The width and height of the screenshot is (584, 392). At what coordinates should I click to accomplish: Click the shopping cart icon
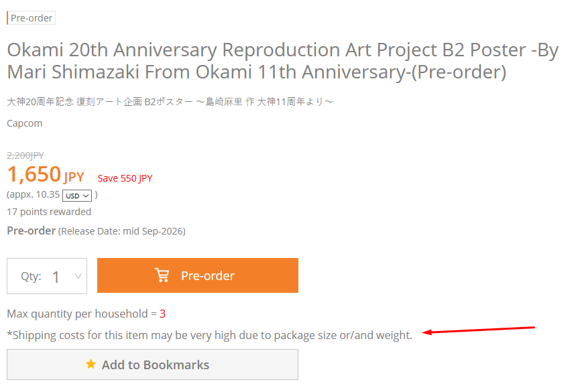162,275
